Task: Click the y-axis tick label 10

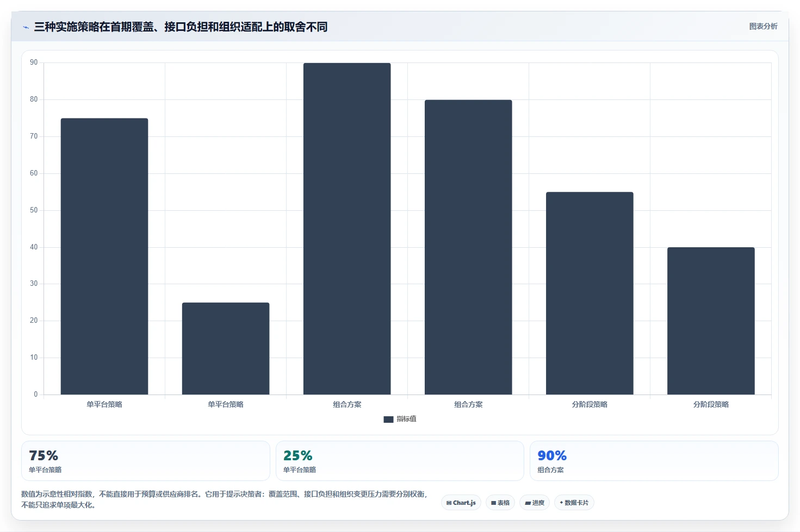Action: pos(34,358)
